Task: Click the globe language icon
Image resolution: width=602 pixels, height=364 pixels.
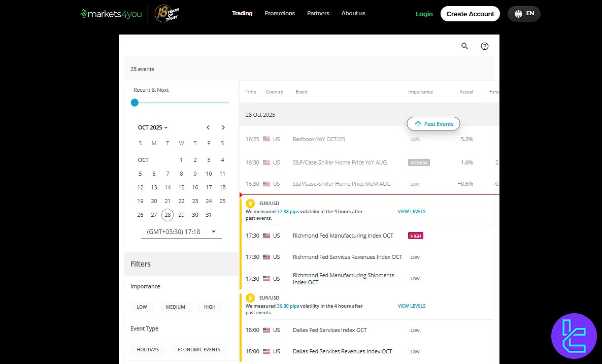Action: pyautogui.click(x=518, y=14)
